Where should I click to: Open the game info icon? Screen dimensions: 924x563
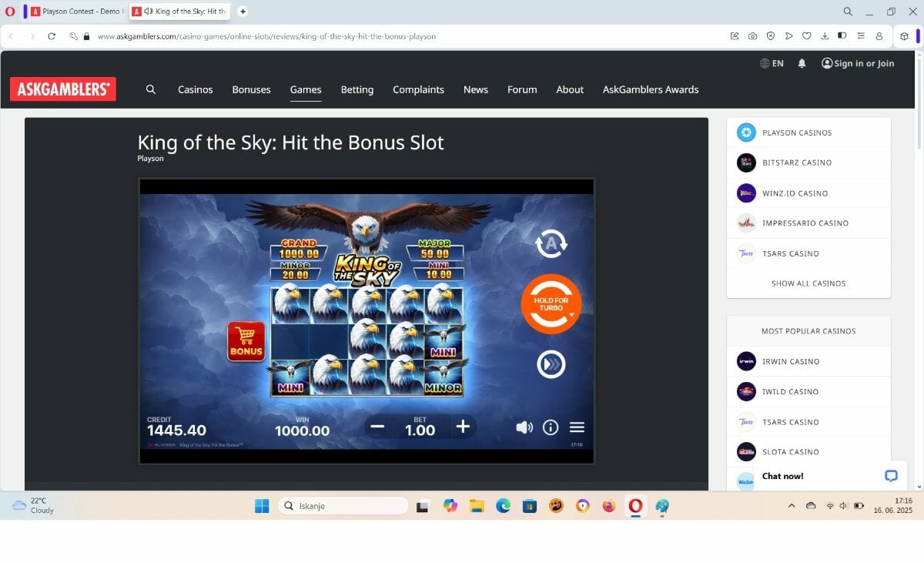[551, 427]
